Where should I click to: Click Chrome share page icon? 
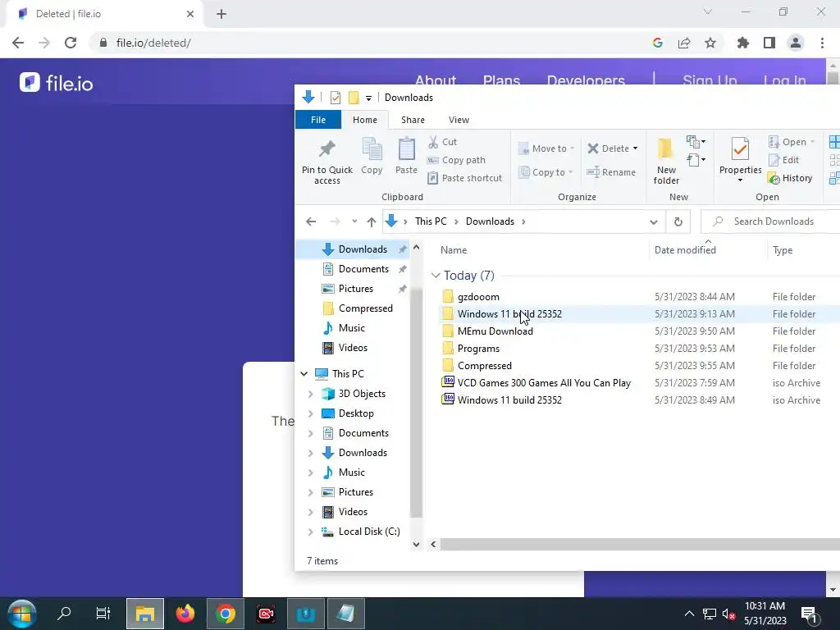684,43
